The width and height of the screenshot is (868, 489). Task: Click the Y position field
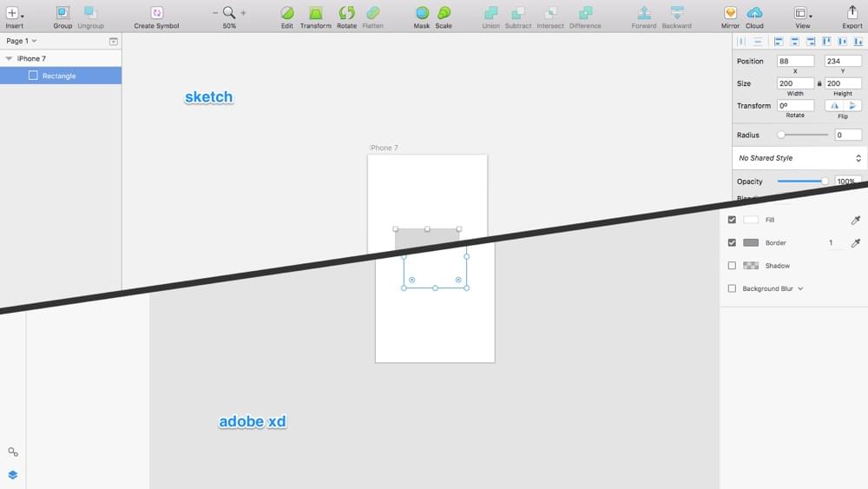[843, 61]
